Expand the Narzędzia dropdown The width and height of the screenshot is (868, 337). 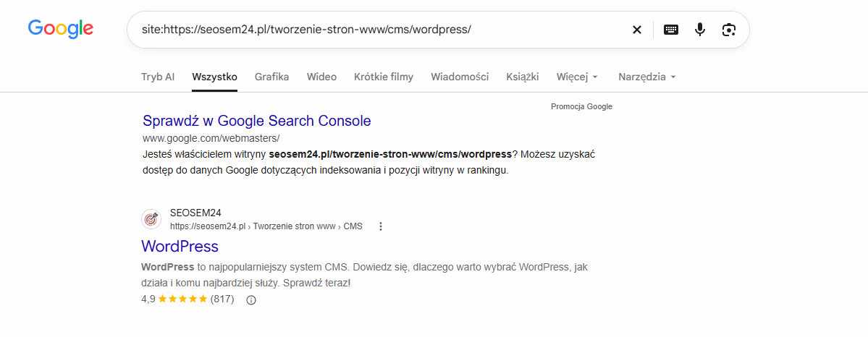647,77
